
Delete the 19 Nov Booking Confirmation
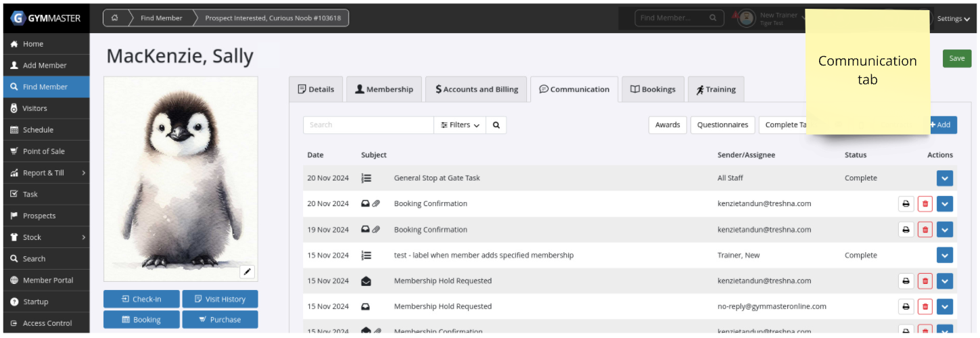[x=925, y=230]
